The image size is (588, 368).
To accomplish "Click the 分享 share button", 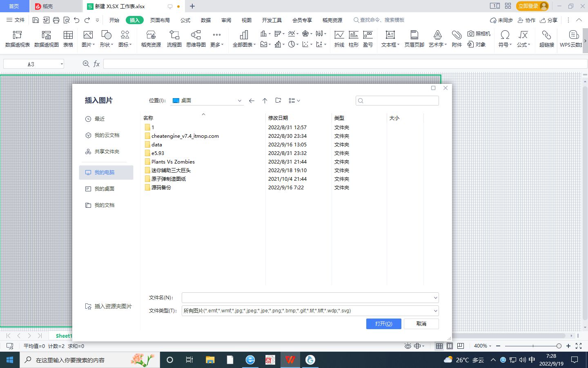I will click(548, 20).
